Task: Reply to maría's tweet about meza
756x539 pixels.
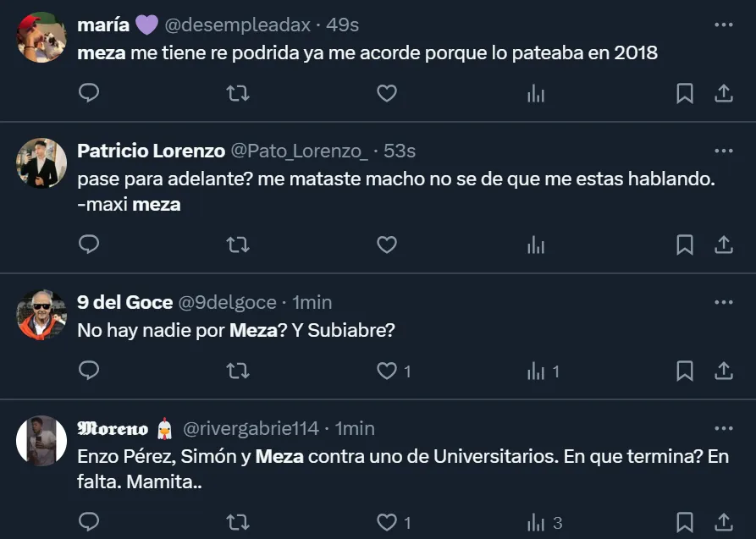Action: pyautogui.click(x=89, y=93)
